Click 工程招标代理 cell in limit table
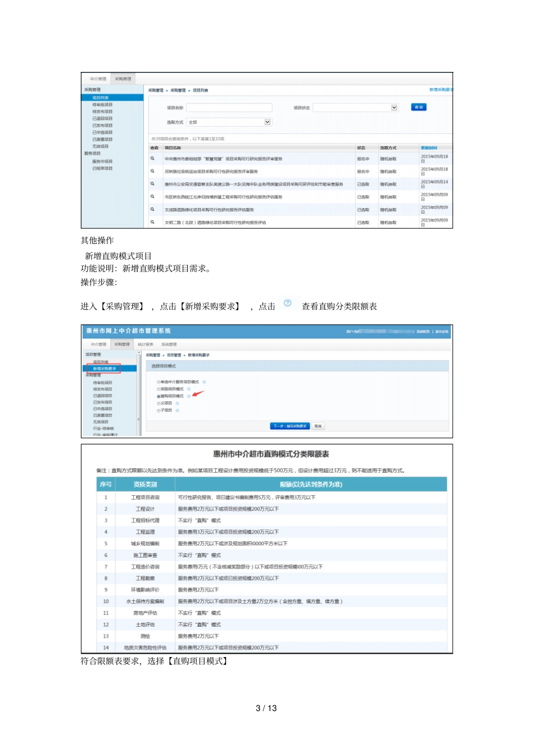This screenshot has width=534, height=756. pyautogui.click(x=145, y=520)
